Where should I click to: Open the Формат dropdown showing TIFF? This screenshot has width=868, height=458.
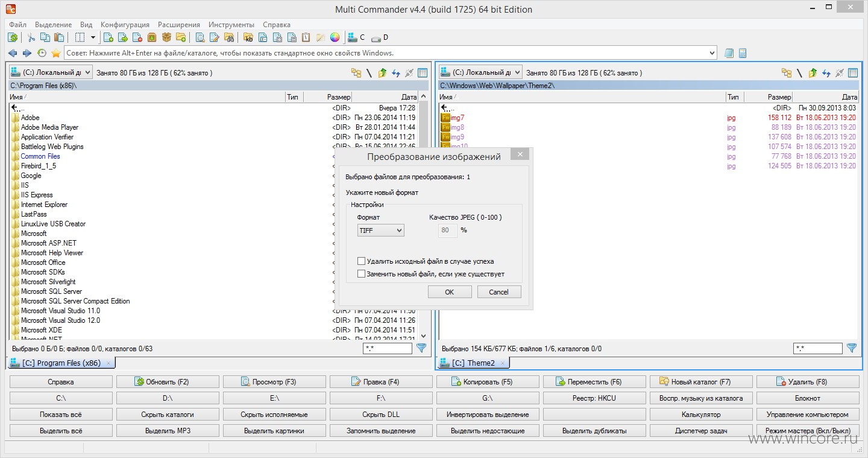pos(381,230)
